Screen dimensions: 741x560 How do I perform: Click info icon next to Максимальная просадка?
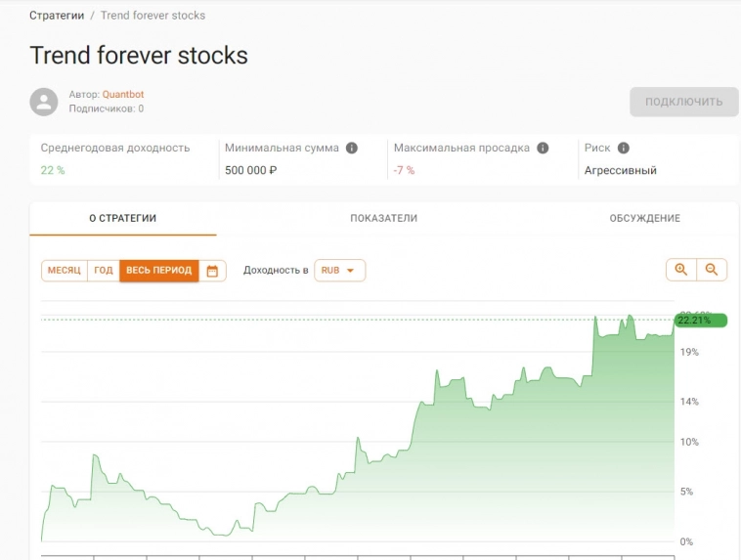click(543, 149)
